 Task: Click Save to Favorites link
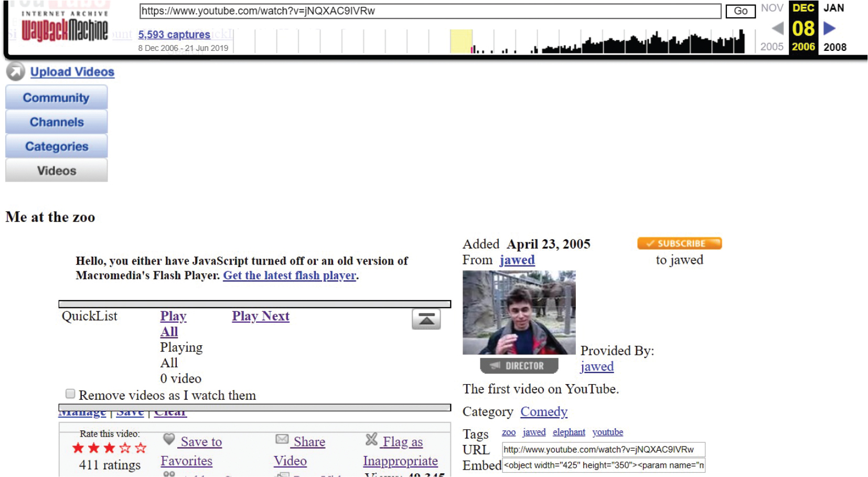point(191,451)
